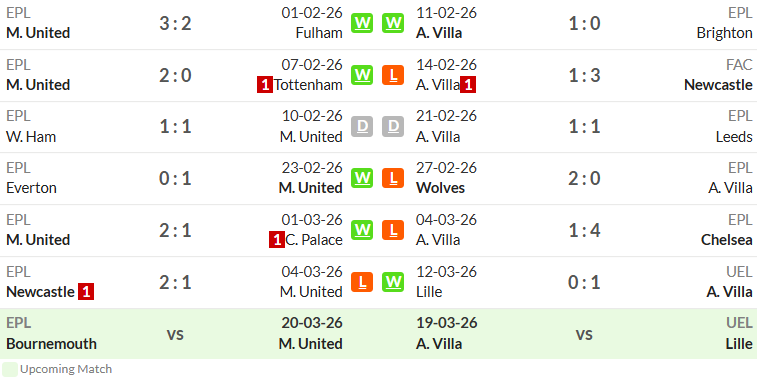757x381 pixels.
Task: Click the W badge next to Lille 12-03-26
Action: click(393, 282)
